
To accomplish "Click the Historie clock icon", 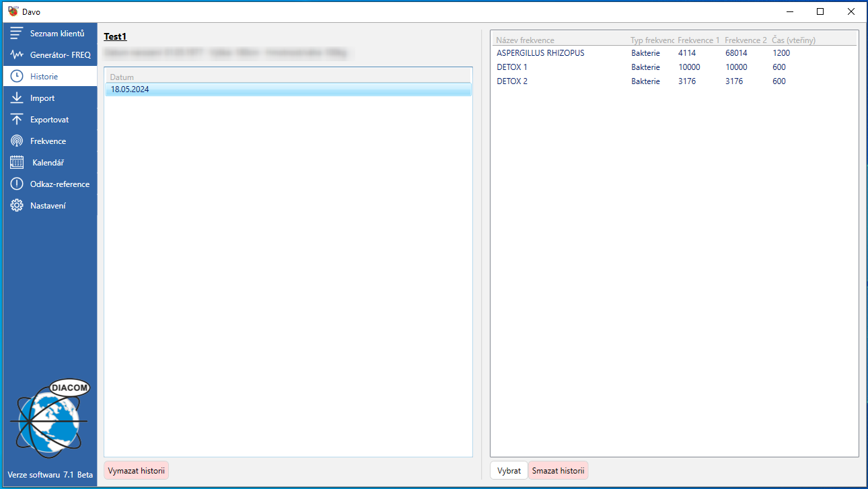I will coord(17,77).
